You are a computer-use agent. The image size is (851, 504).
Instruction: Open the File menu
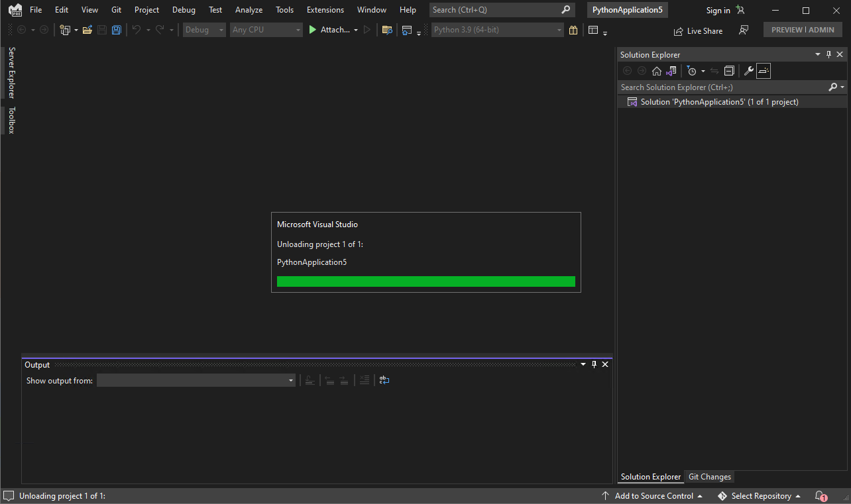pos(36,10)
